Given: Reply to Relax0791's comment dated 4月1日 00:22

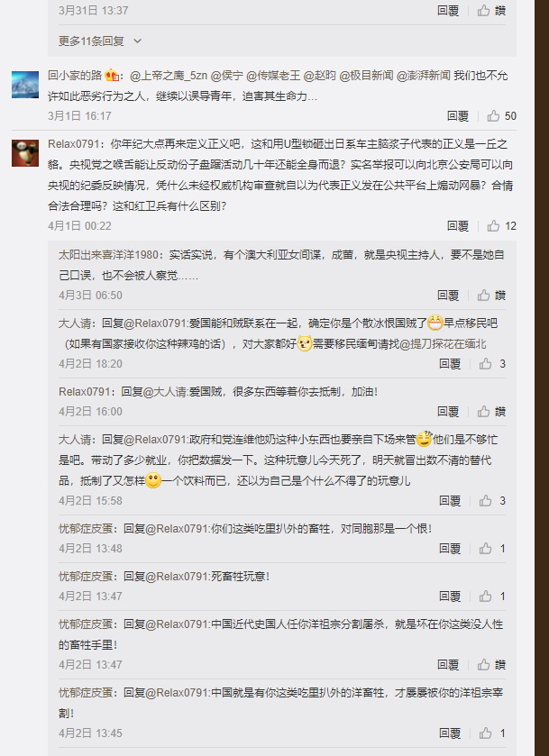Looking at the screenshot, I should [457, 225].
